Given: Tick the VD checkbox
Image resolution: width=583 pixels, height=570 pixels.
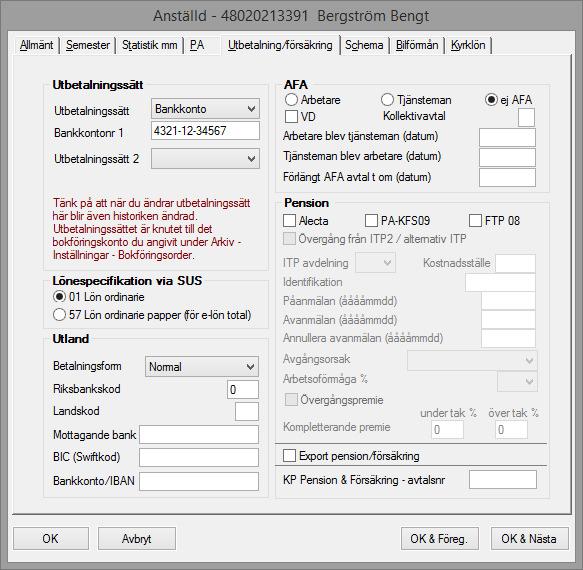Looking at the screenshot, I should coord(291,116).
